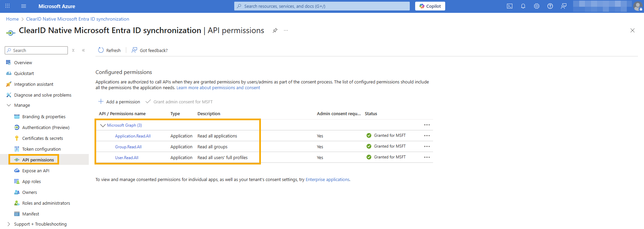Click the Admin consent column header

tap(339, 113)
